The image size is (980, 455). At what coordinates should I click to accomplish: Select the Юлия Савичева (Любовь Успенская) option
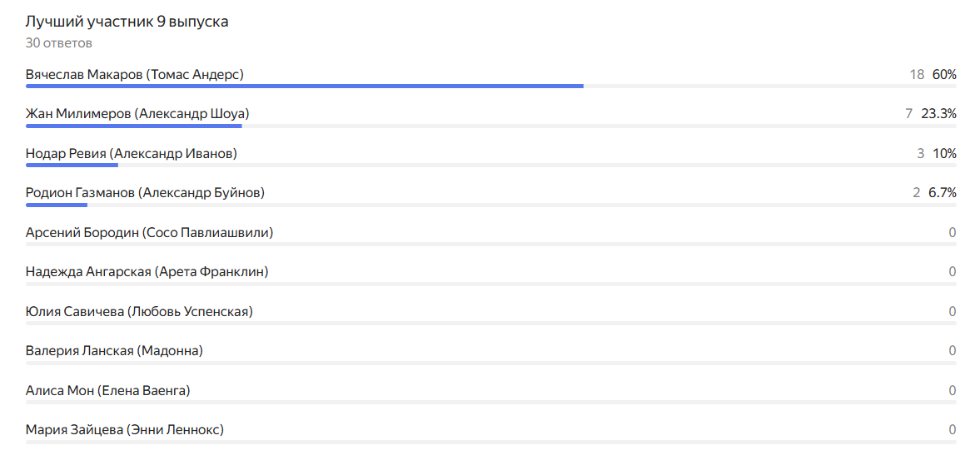(x=139, y=312)
